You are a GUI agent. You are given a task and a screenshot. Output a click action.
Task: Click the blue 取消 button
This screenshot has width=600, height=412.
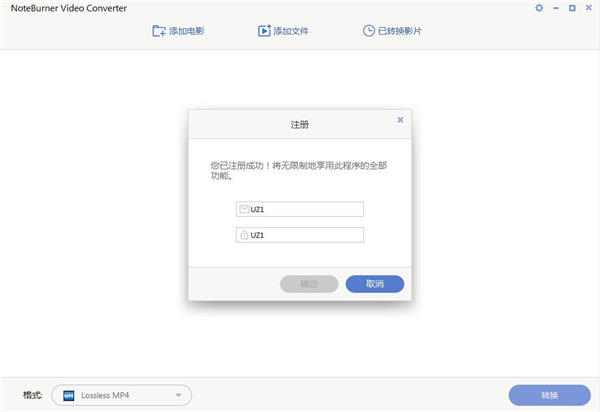[x=375, y=284]
